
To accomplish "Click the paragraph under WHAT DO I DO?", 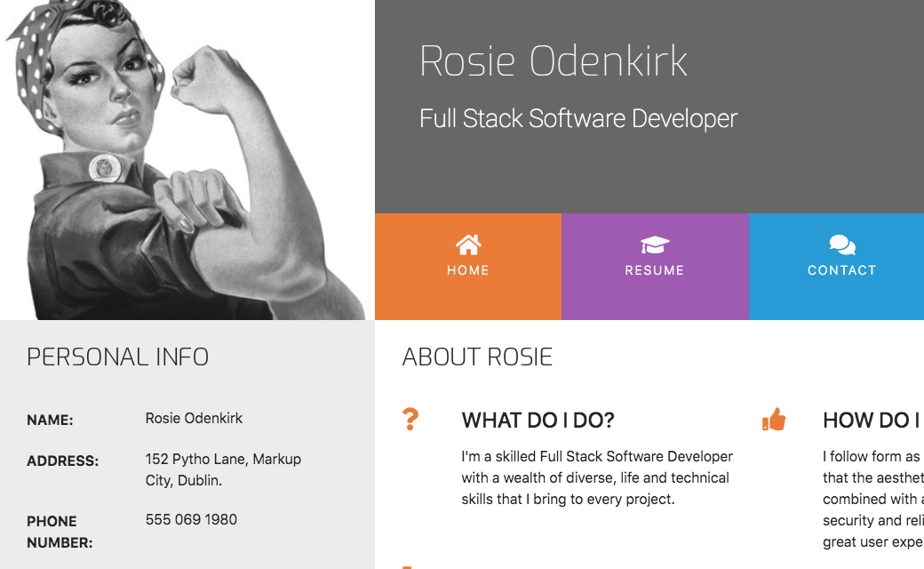I will point(593,477).
